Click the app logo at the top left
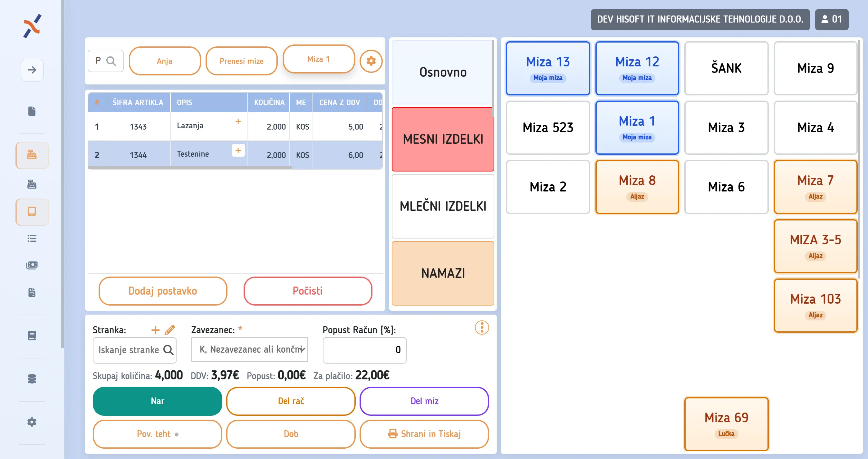This screenshot has width=868, height=459. [32, 26]
